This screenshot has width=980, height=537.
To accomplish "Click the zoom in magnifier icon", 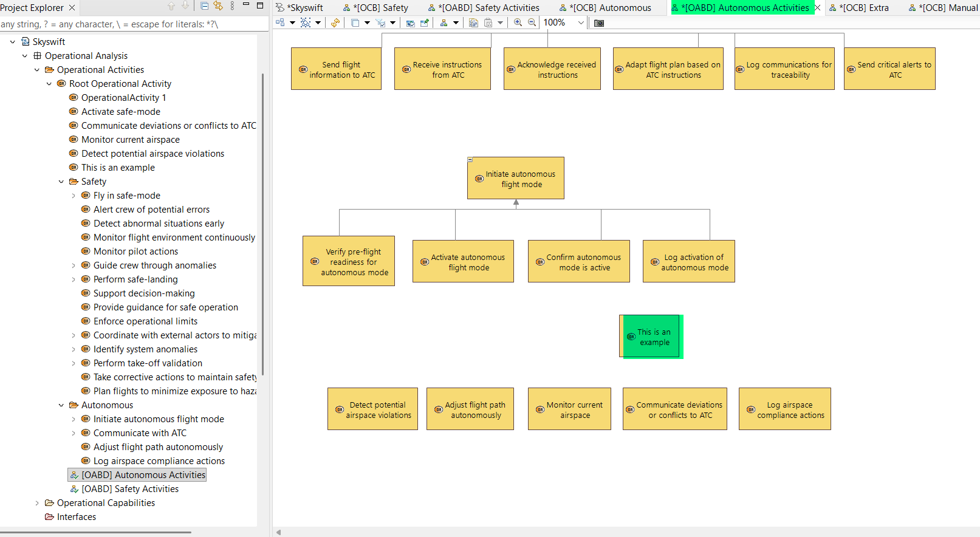I will coord(518,22).
